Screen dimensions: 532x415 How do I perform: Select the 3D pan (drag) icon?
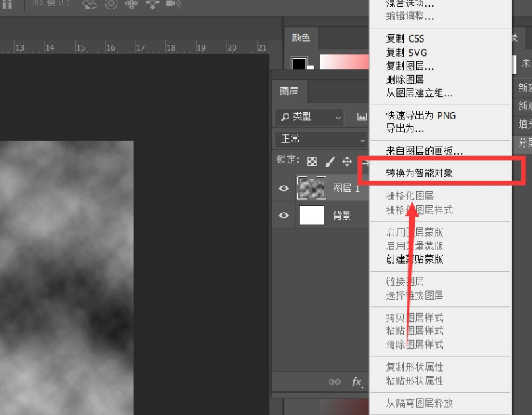[131, 4]
